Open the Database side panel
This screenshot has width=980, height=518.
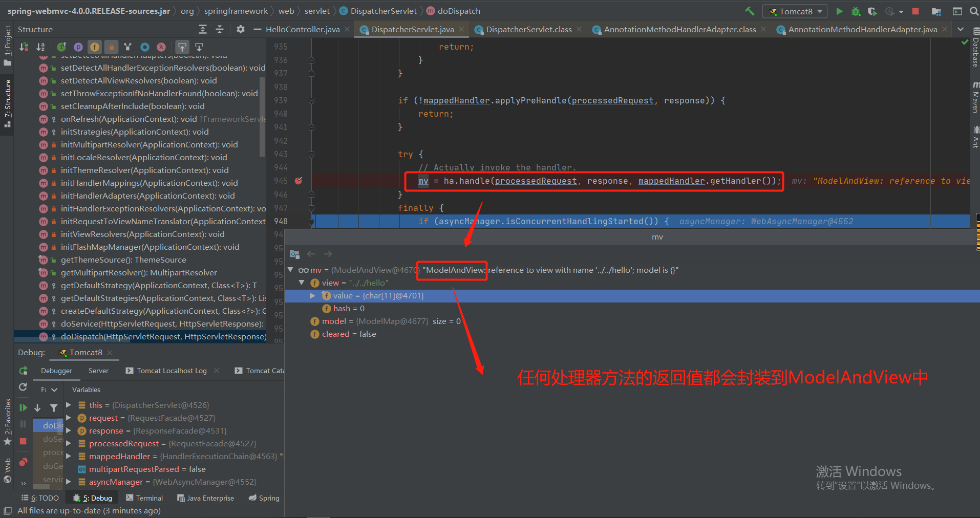(x=975, y=47)
